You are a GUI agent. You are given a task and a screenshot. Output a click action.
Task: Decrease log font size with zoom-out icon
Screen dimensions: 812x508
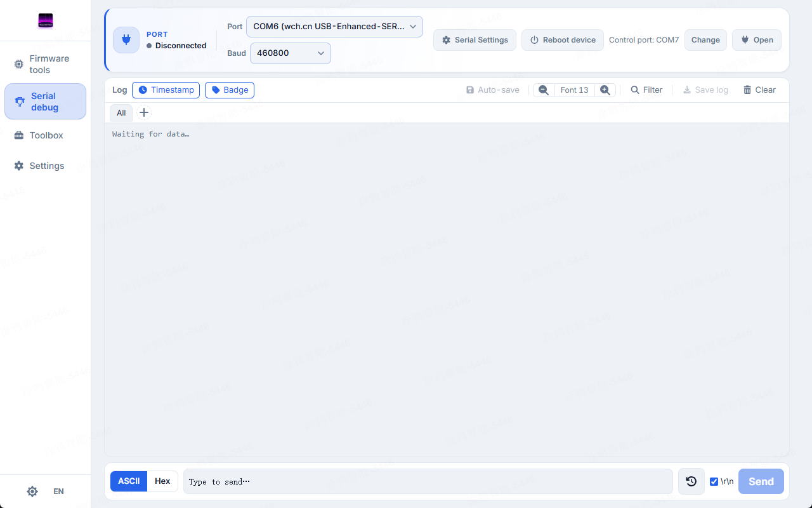click(x=544, y=90)
